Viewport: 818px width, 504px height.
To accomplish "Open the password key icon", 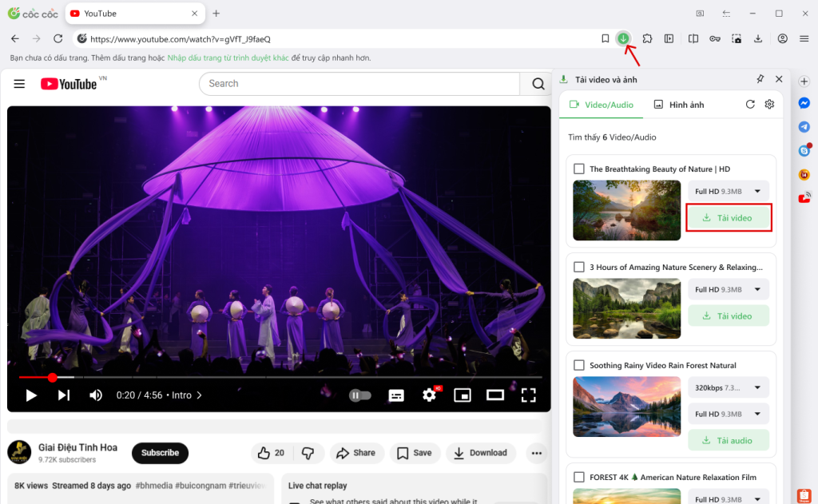I will (x=715, y=38).
